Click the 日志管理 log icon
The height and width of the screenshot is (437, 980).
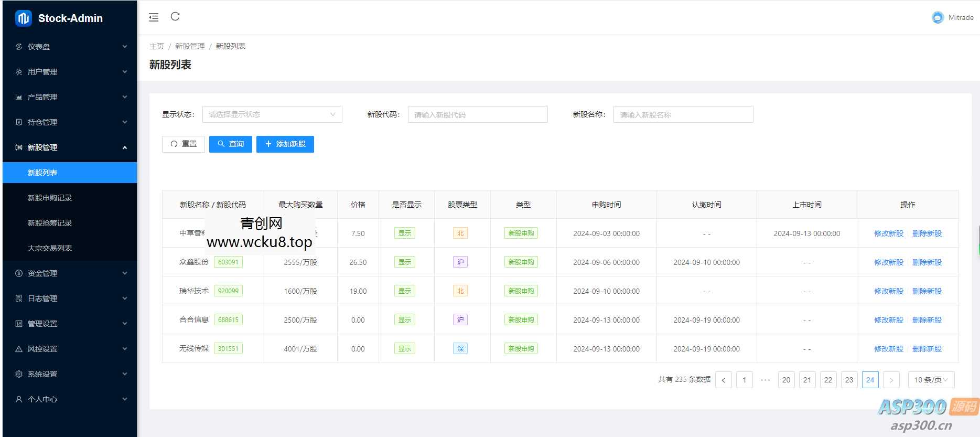[19, 299]
